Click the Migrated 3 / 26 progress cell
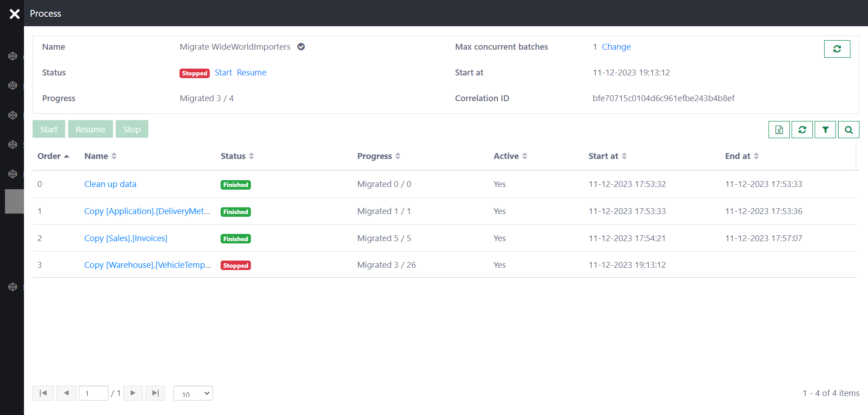Image resolution: width=868 pixels, height=415 pixels. pos(387,265)
